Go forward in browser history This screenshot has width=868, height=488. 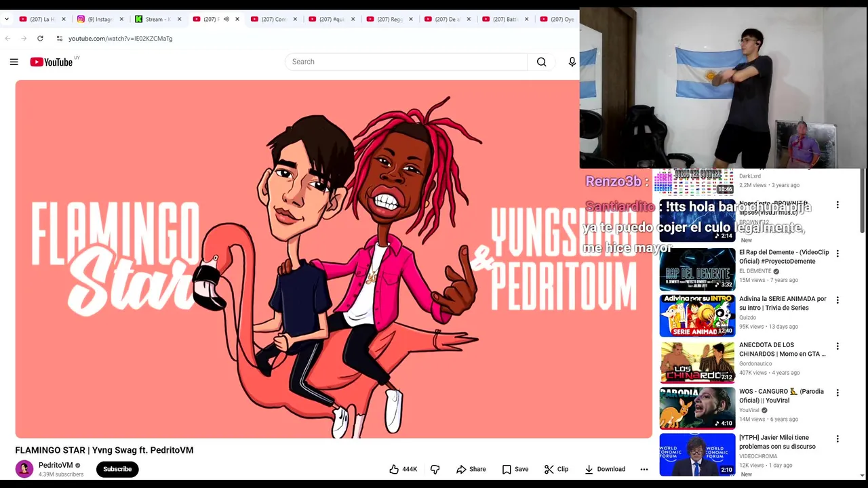[24, 39]
